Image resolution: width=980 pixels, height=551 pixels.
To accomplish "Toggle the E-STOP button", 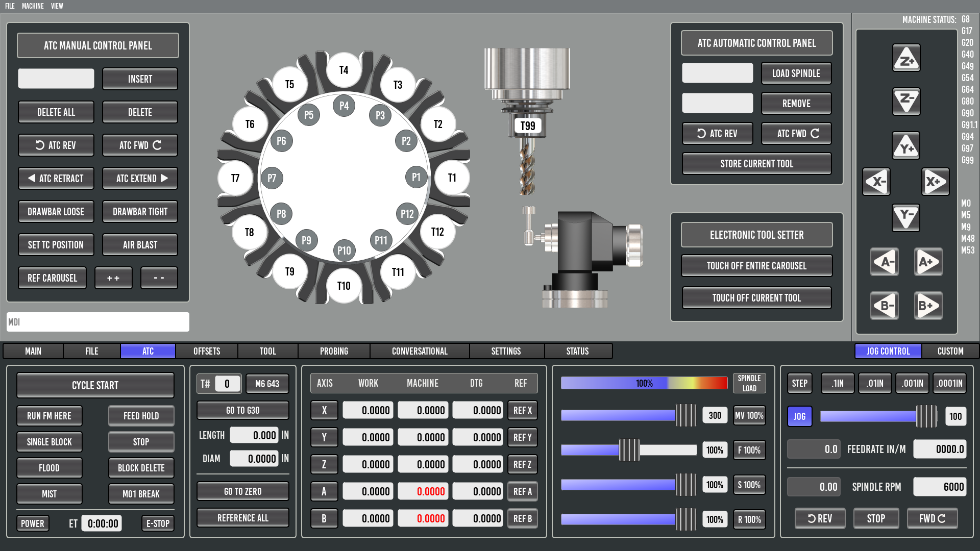I will coord(158,523).
